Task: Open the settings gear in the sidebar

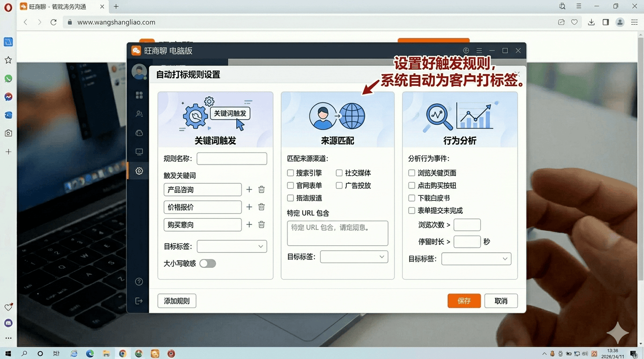Action: (139, 171)
